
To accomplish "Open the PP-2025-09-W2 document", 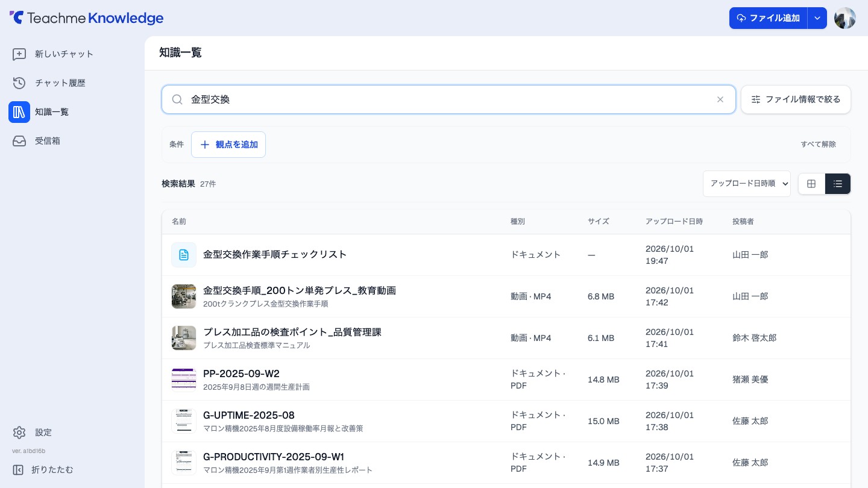I will point(241,374).
